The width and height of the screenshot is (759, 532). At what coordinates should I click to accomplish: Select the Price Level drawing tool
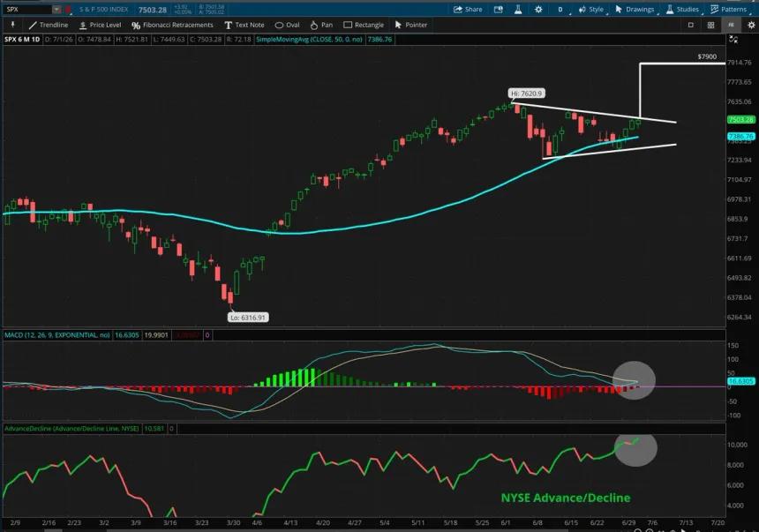click(x=101, y=25)
